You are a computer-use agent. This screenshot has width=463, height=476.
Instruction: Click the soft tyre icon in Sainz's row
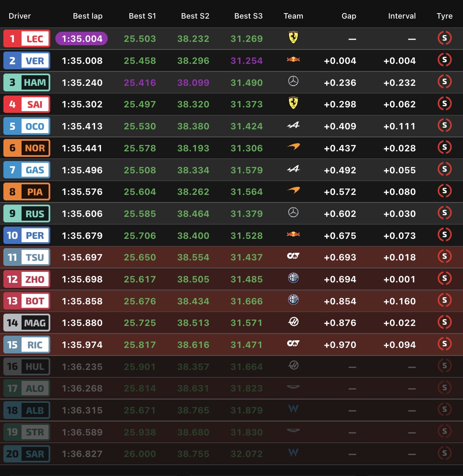(x=444, y=103)
